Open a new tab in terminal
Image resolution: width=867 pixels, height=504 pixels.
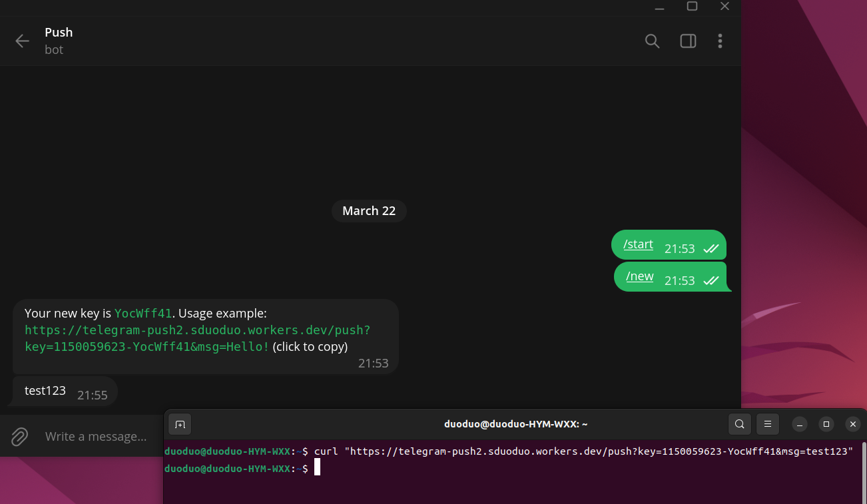pyautogui.click(x=180, y=424)
